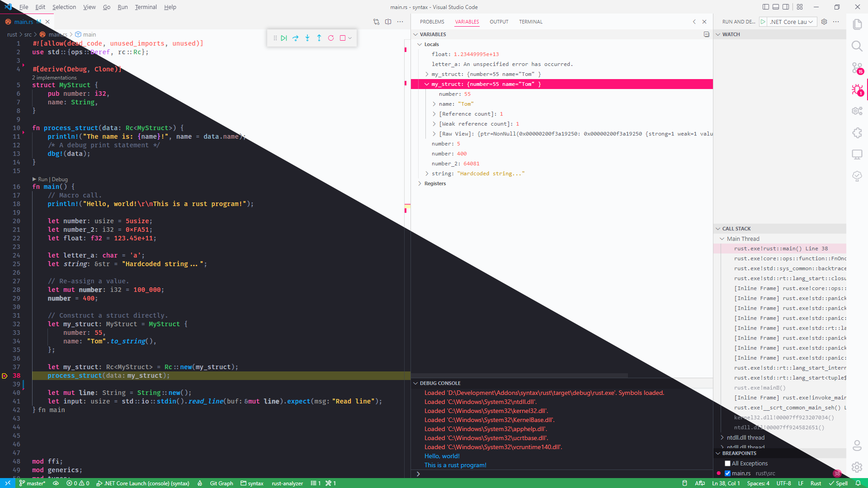Stop debugging using the red square icon
This screenshot has height=488, width=868.
(343, 38)
